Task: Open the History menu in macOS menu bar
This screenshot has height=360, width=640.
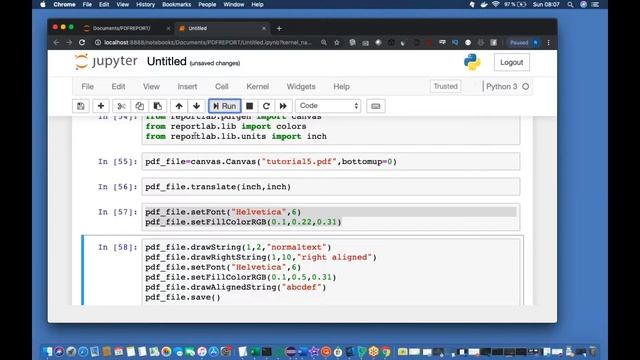Action: pos(145,4)
